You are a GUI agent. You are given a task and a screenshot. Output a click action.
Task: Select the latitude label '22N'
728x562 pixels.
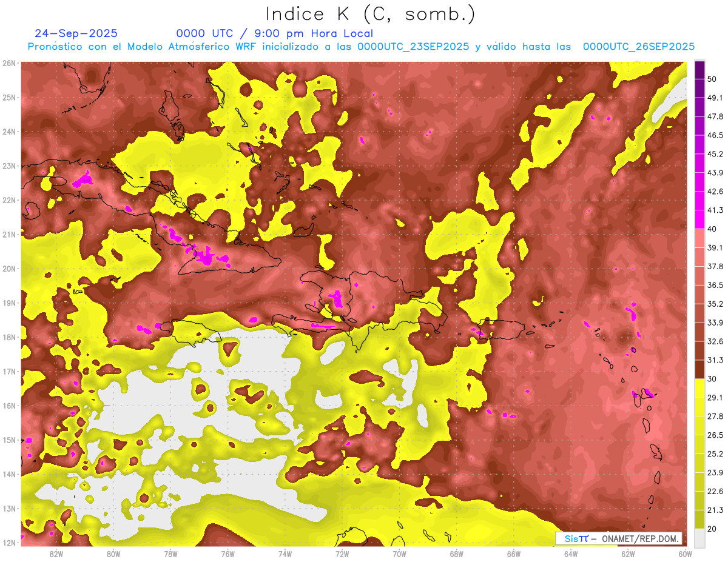(x=9, y=200)
